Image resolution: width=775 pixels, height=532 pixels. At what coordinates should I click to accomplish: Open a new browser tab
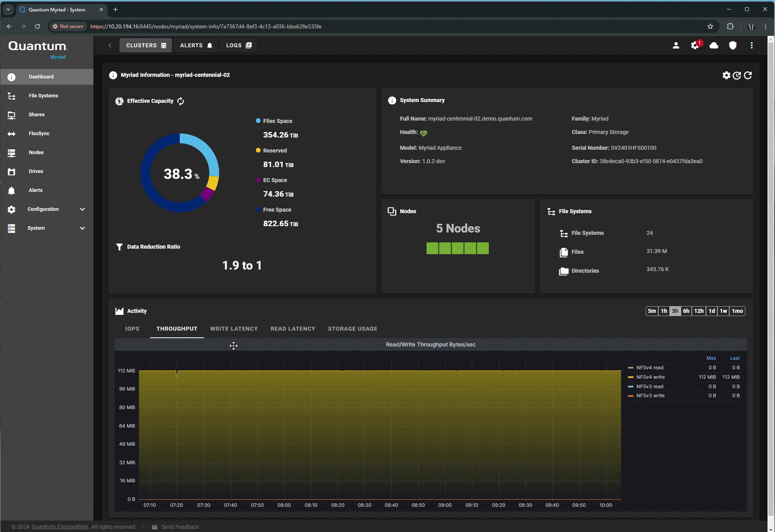click(116, 9)
